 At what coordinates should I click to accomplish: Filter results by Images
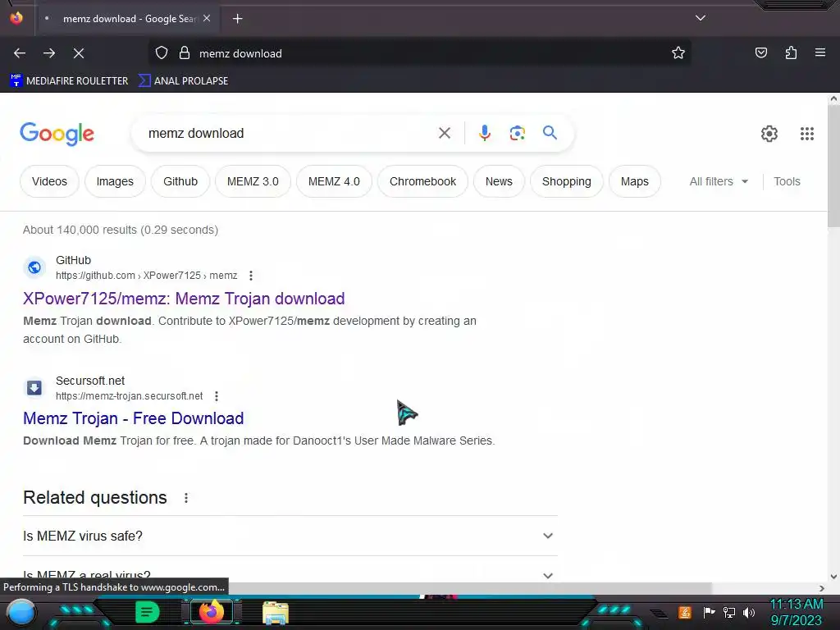(x=115, y=181)
